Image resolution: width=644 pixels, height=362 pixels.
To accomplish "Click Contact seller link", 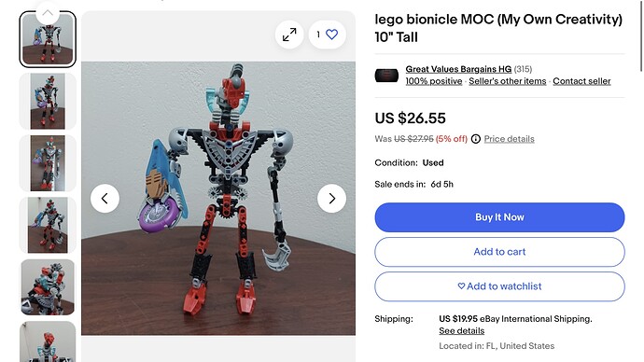I will point(581,81).
